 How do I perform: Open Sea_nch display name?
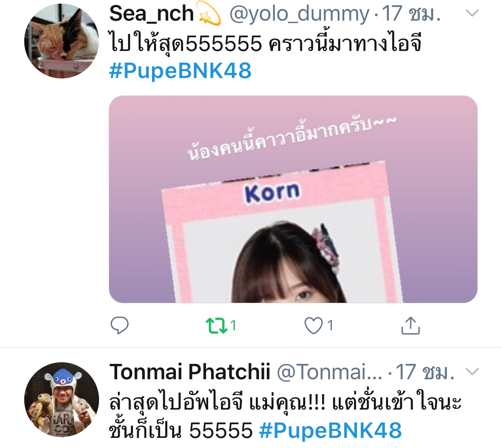[x=152, y=13]
